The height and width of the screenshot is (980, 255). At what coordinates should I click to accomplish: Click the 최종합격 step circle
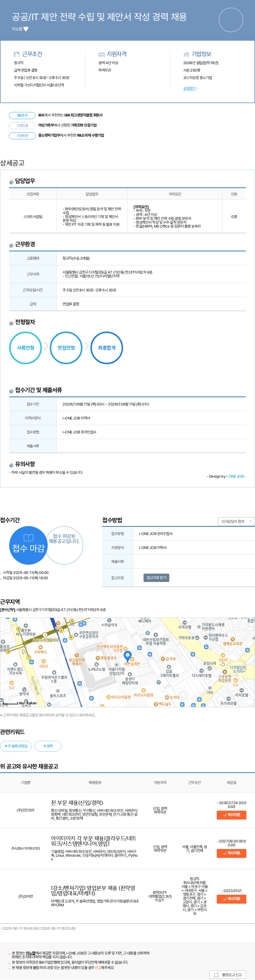(x=107, y=348)
